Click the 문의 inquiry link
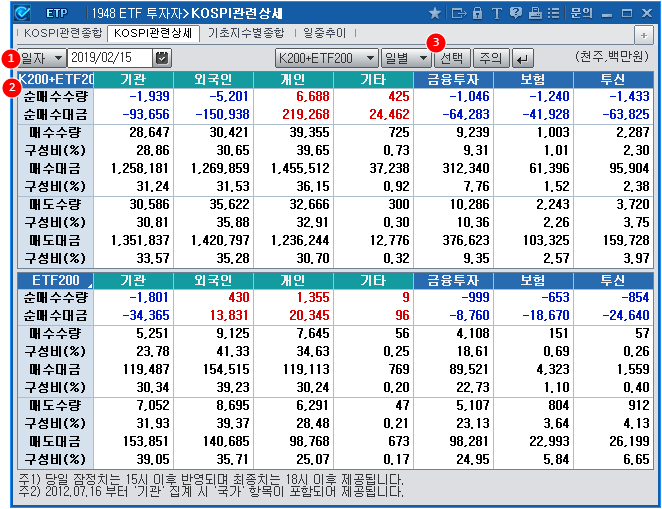The width and height of the screenshot is (662, 509). click(x=581, y=13)
